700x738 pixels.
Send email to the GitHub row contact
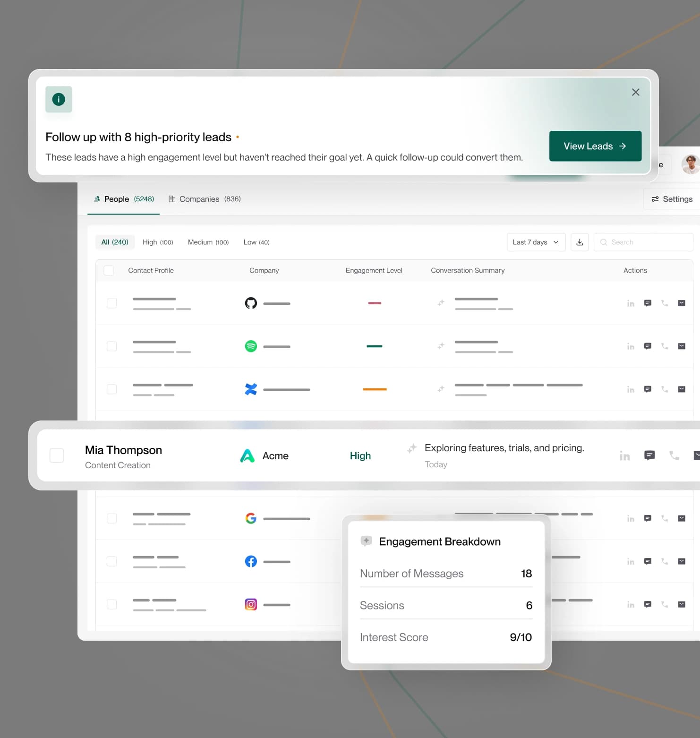click(681, 303)
